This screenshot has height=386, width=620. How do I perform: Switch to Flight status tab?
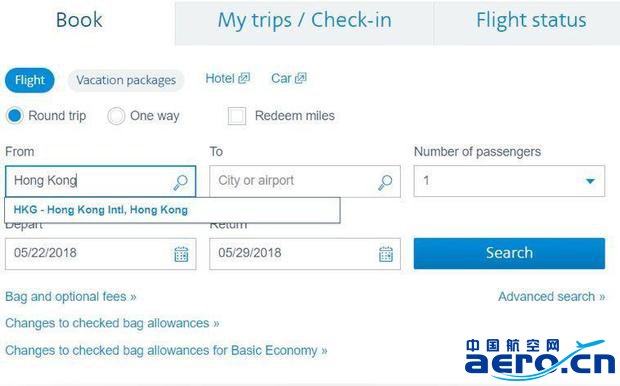pyautogui.click(x=531, y=21)
